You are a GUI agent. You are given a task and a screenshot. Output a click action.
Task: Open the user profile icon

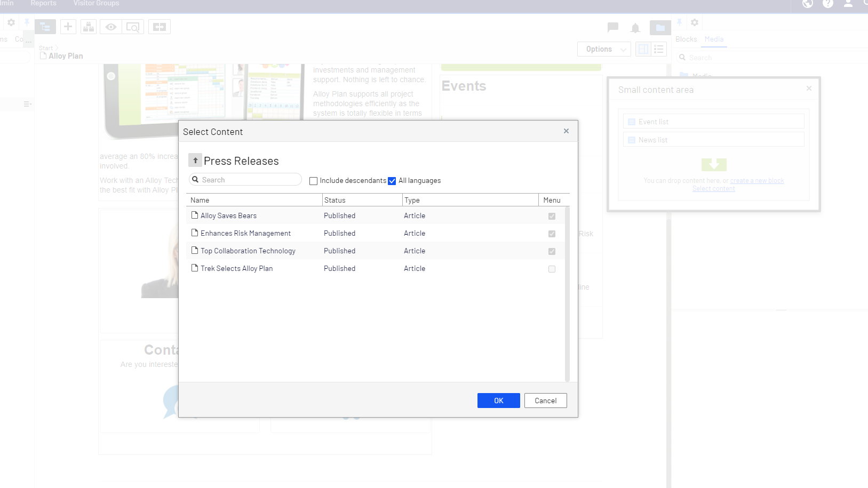(848, 3)
